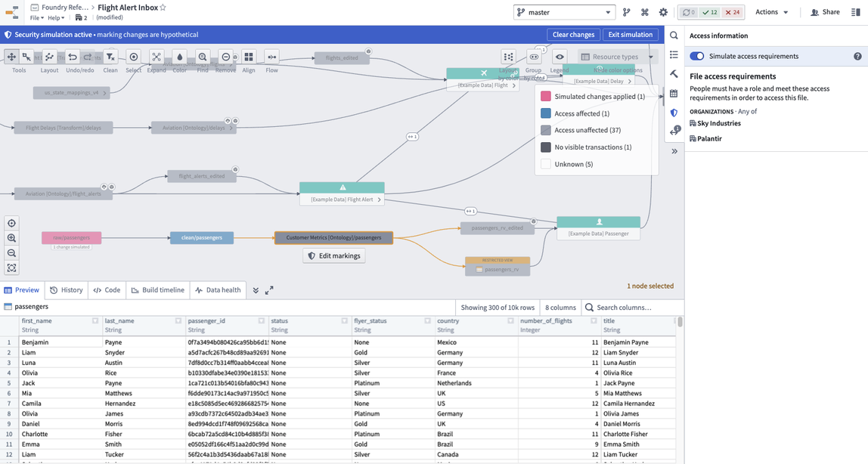
Task: Open the Color droplet tool
Action: point(179,57)
